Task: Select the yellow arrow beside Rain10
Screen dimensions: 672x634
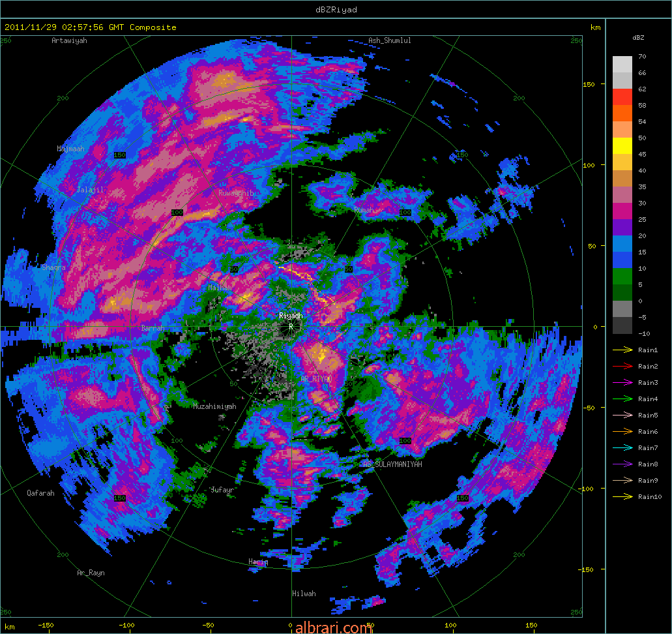Action: 622,497
